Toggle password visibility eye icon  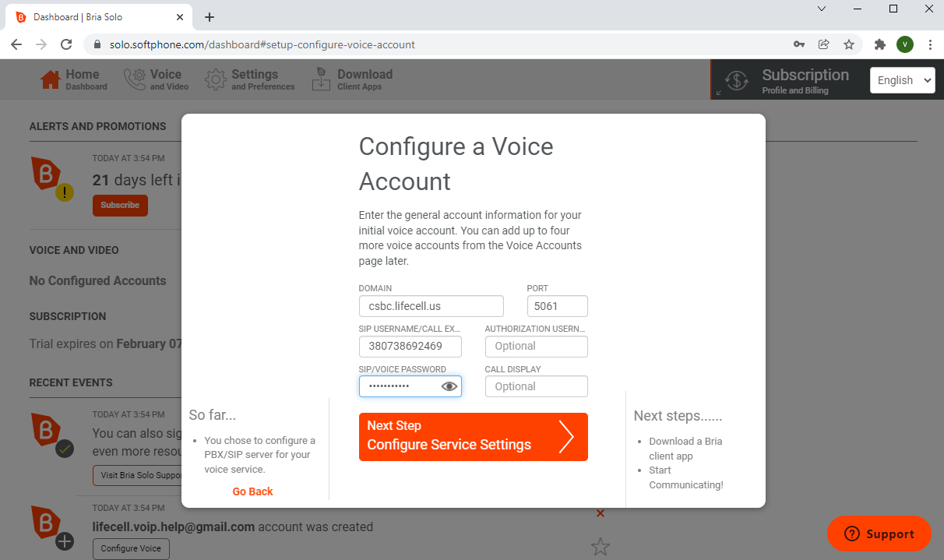(x=449, y=386)
